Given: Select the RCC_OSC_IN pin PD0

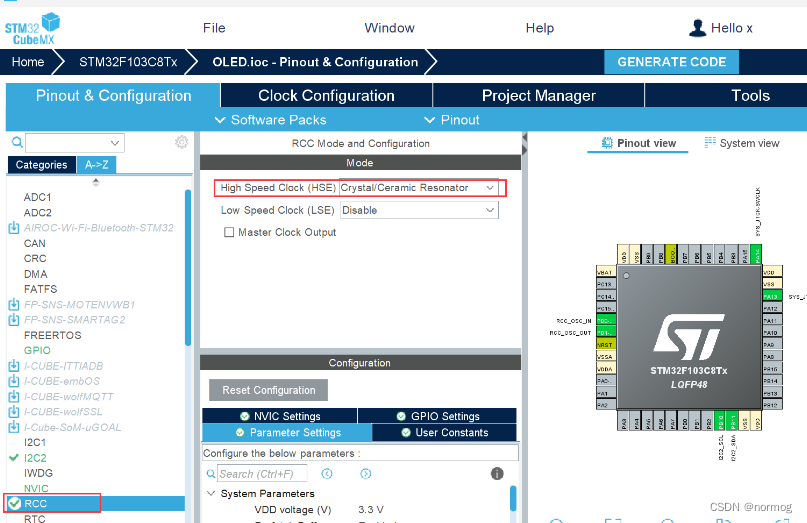Looking at the screenshot, I should pos(606,320).
